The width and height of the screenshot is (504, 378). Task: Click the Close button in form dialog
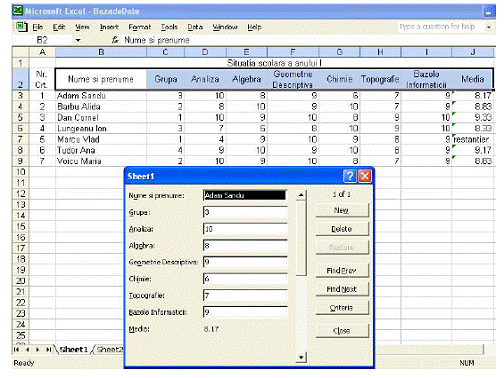click(342, 331)
